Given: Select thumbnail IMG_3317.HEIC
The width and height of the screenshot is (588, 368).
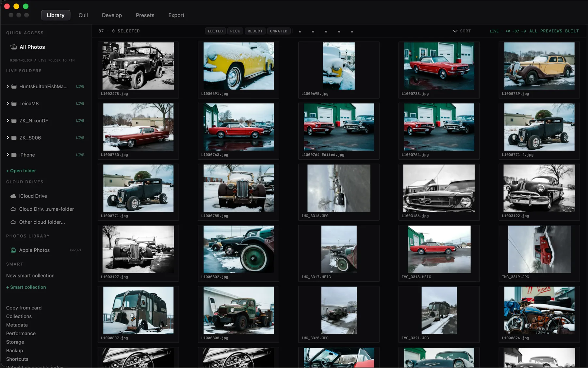Looking at the screenshot, I should click(339, 249).
